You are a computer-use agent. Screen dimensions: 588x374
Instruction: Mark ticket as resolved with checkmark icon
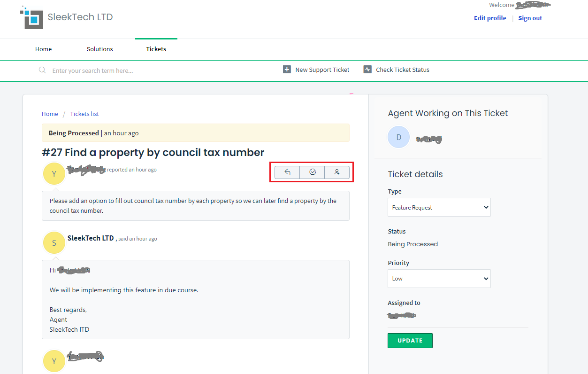[313, 172]
